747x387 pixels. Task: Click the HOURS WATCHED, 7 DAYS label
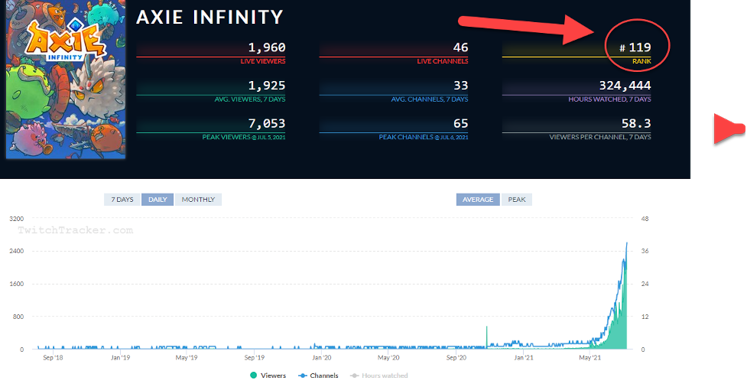(610, 99)
